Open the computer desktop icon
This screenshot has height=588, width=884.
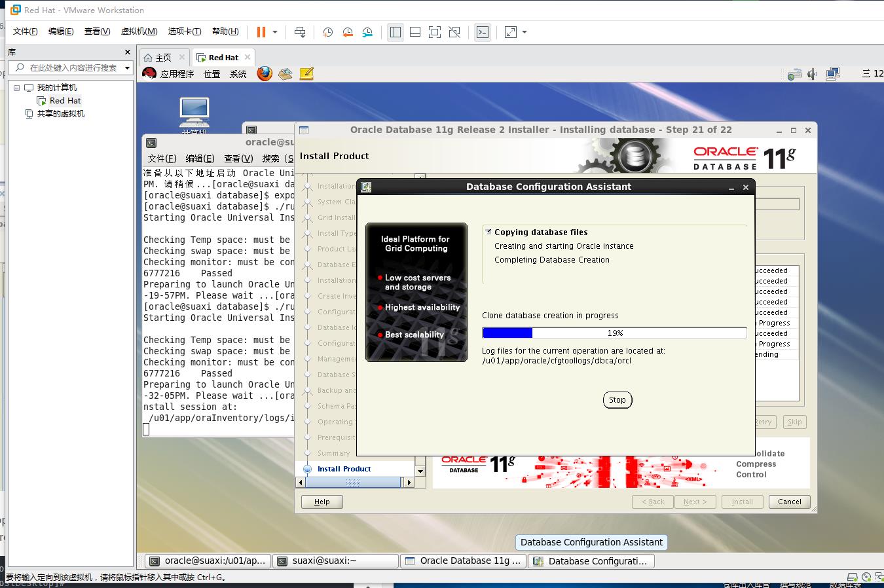point(194,113)
